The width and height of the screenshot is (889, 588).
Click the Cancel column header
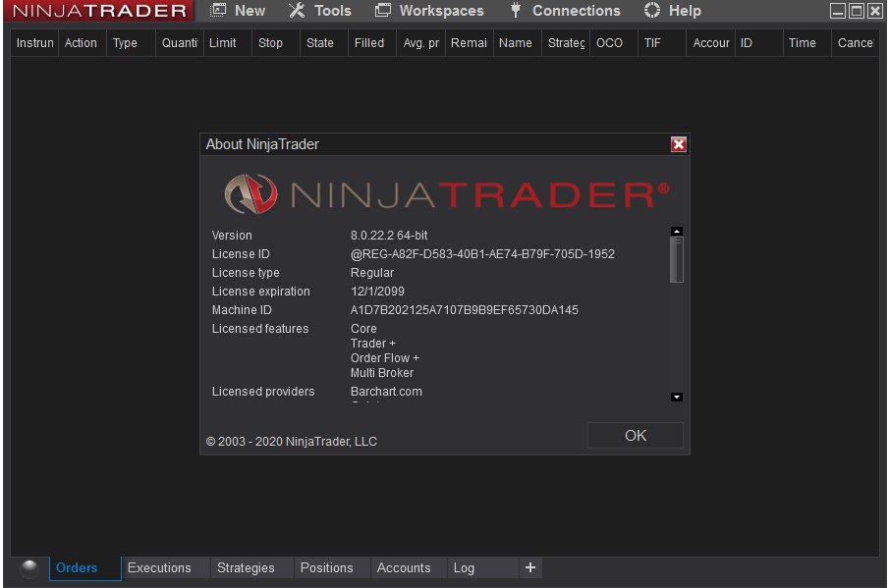(x=855, y=43)
